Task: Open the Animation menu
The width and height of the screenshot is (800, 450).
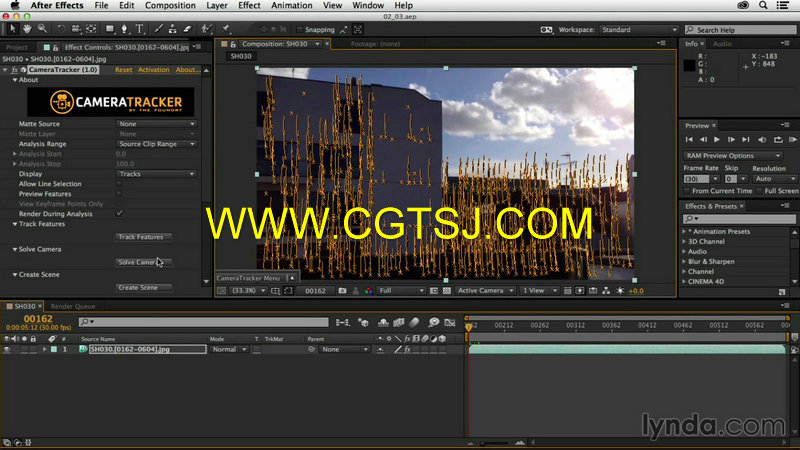Action: click(290, 6)
